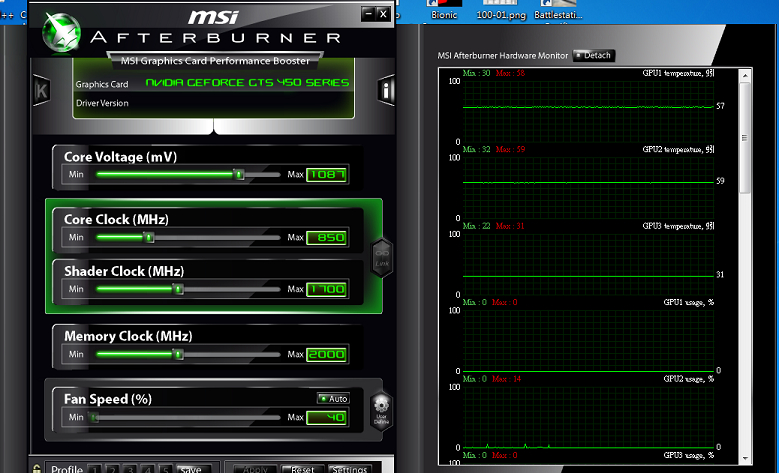
Task: Click the 'Shader Clock (MHz)' heading
Action: [x=124, y=271]
